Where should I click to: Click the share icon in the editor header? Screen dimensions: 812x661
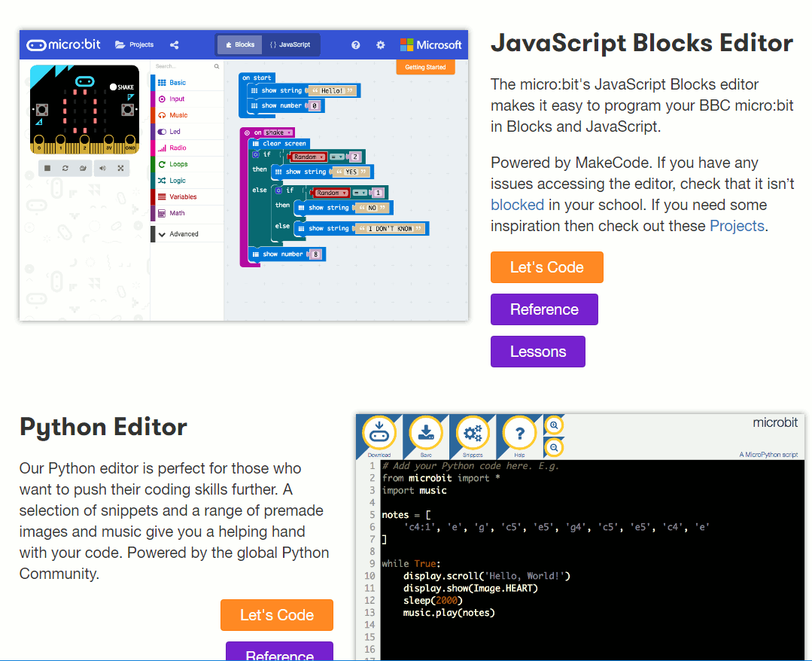175,45
